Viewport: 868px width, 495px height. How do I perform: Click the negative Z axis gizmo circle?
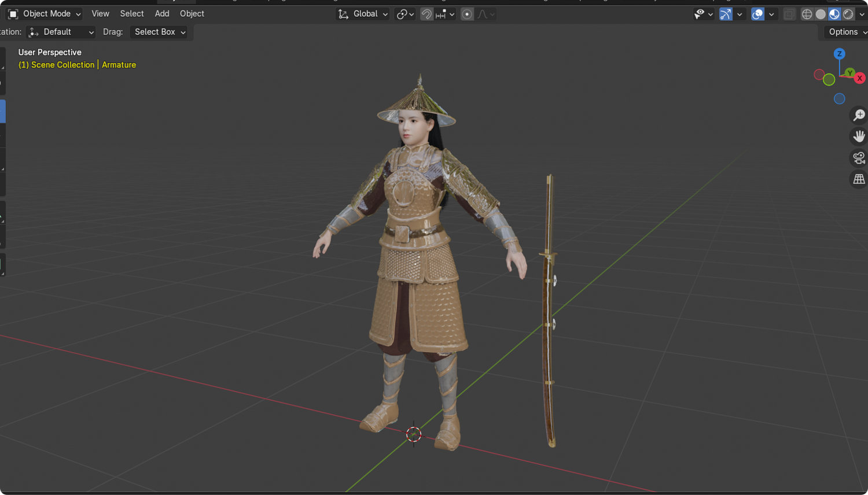click(x=839, y=99)
